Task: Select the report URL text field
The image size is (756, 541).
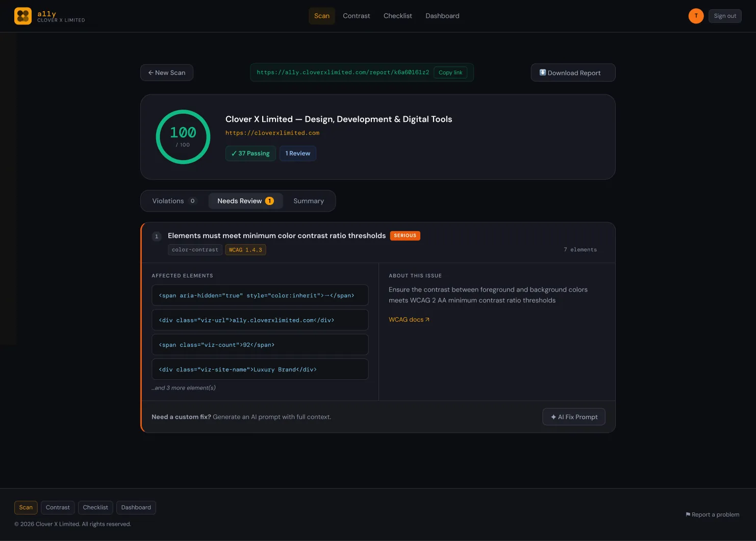Action: click(x=343, y=72)
